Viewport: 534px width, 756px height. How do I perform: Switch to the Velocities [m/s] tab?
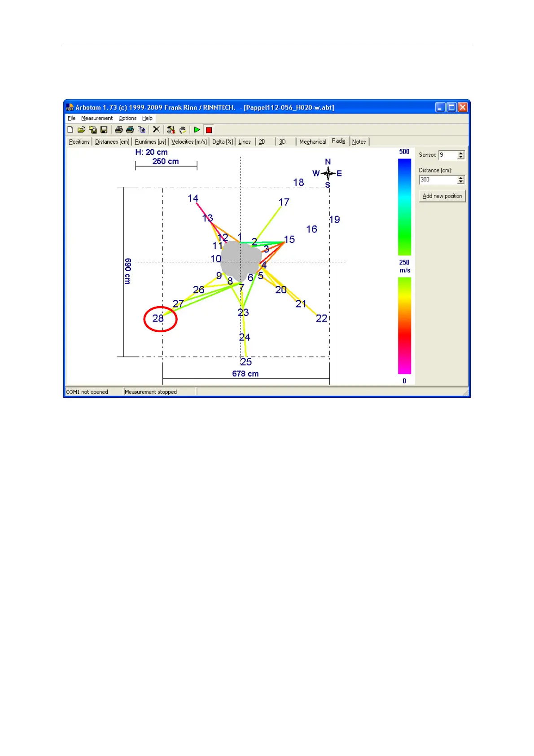pyautogui.click(x=189, y=142)
